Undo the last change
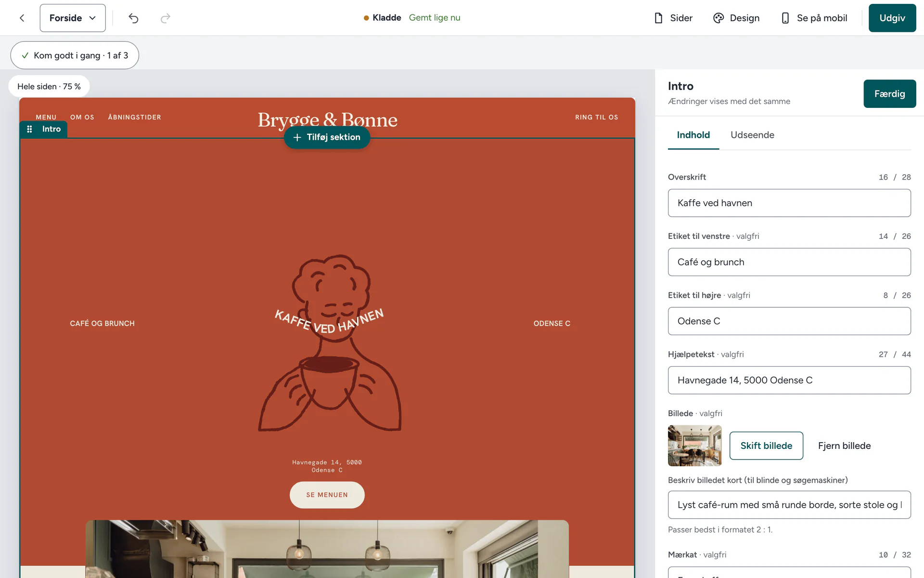Screen dimensions: 924x578 tap(133, 18)
